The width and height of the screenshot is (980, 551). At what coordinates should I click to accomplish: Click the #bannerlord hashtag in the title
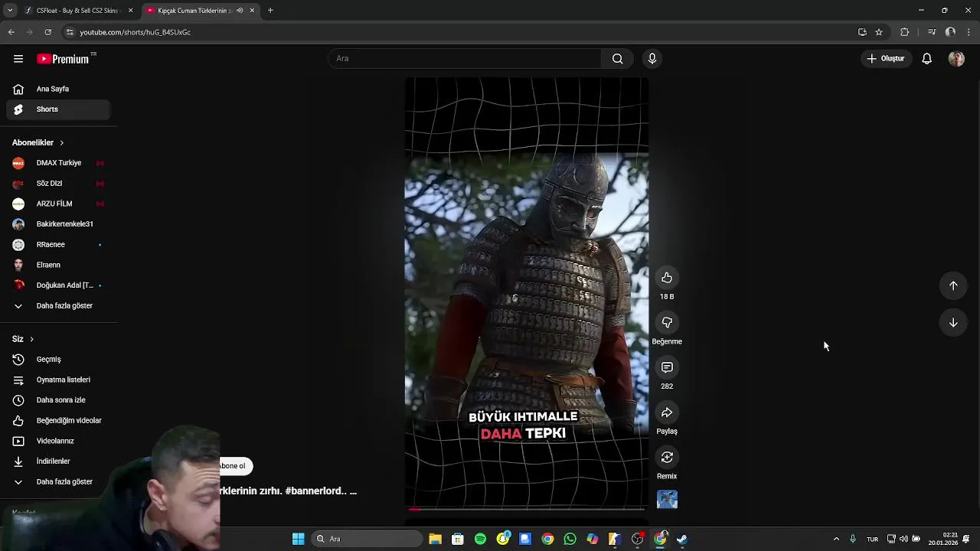[x=314, y=491]
